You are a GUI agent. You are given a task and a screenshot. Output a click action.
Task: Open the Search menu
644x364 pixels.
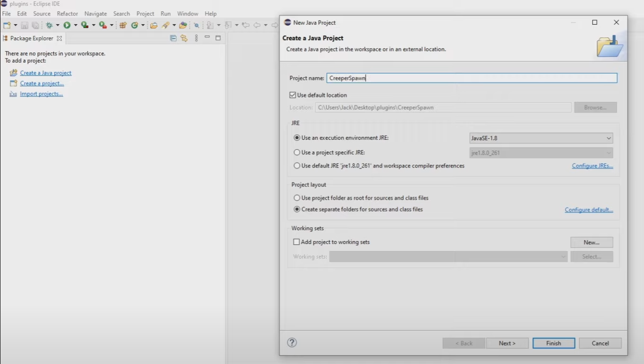pyautogui.click(x=122, y=14)
